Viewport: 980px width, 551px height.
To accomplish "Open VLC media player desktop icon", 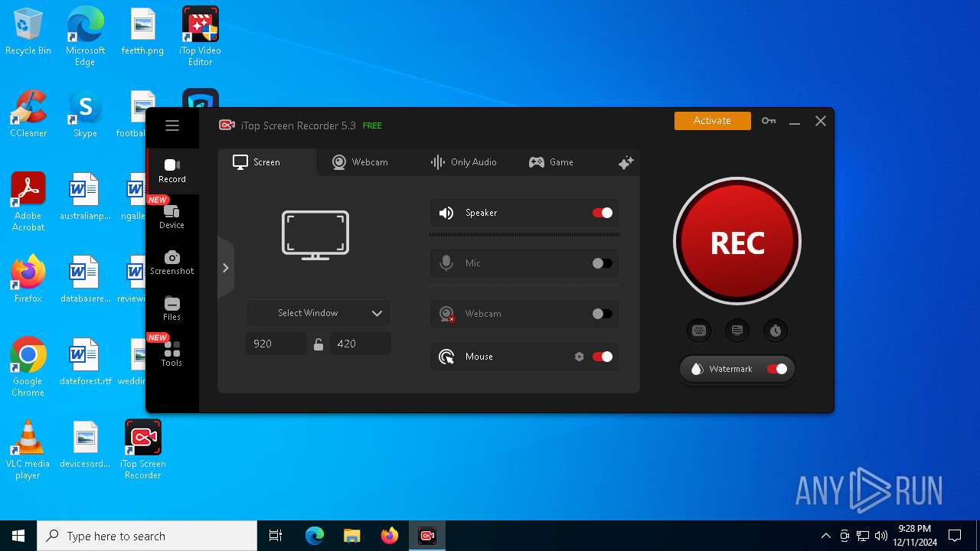I will 28,450.
